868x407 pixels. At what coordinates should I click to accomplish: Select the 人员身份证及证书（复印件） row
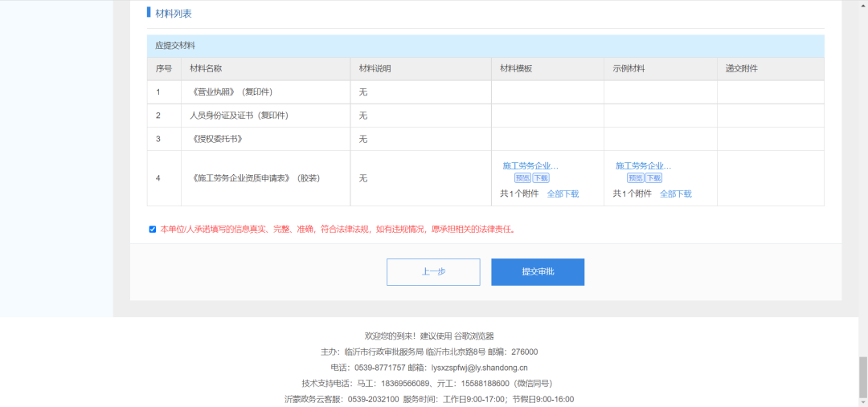(x=239, y=116)
